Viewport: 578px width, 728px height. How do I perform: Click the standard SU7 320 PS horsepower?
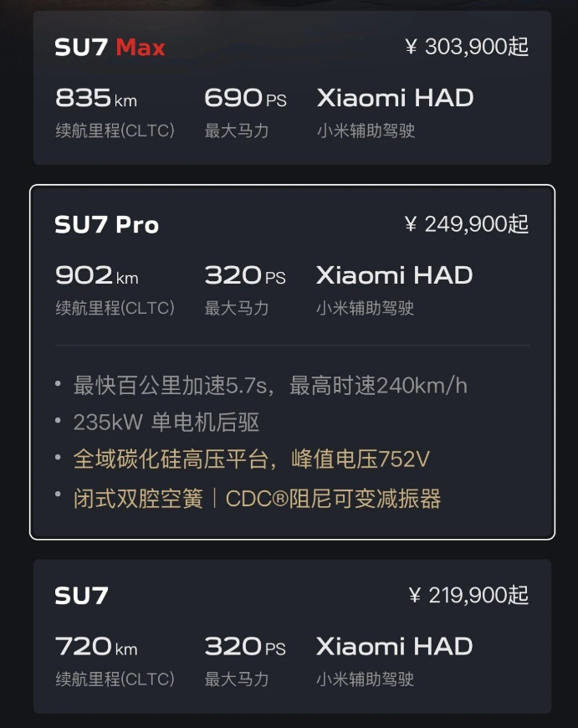tap(245, 647)
